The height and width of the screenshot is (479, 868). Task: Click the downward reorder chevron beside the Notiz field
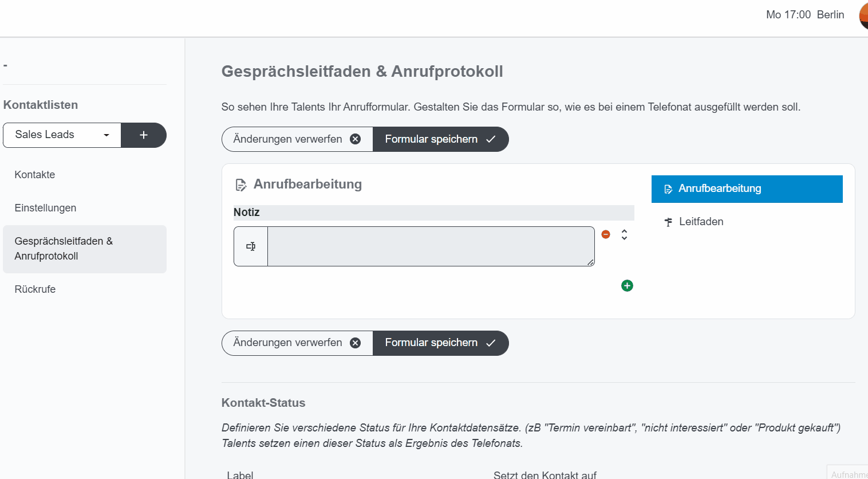click(x=624, y=238)
